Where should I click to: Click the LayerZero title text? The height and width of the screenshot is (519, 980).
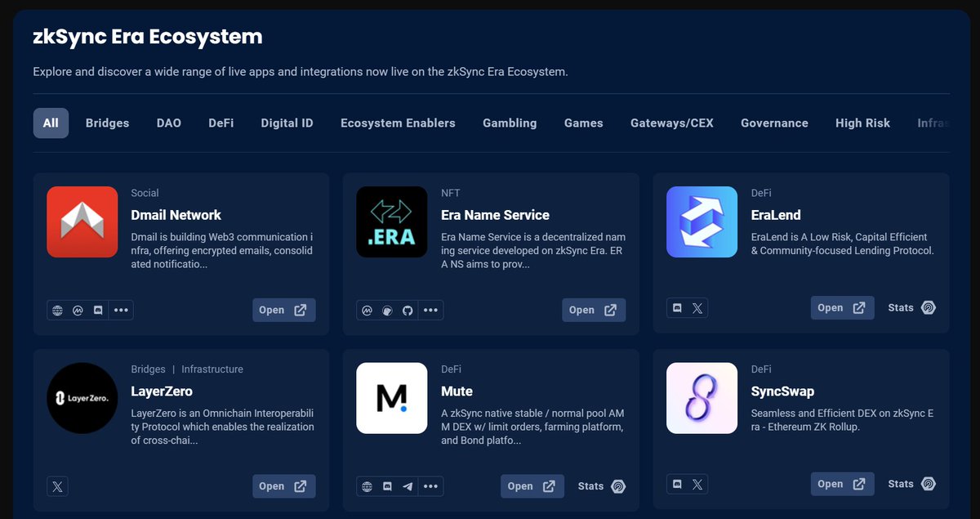(x=163, y=391)
